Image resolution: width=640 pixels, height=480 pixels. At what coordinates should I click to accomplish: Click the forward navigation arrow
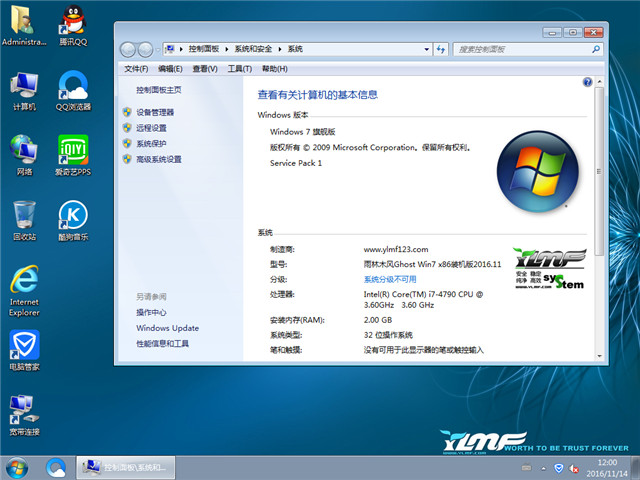145,50
